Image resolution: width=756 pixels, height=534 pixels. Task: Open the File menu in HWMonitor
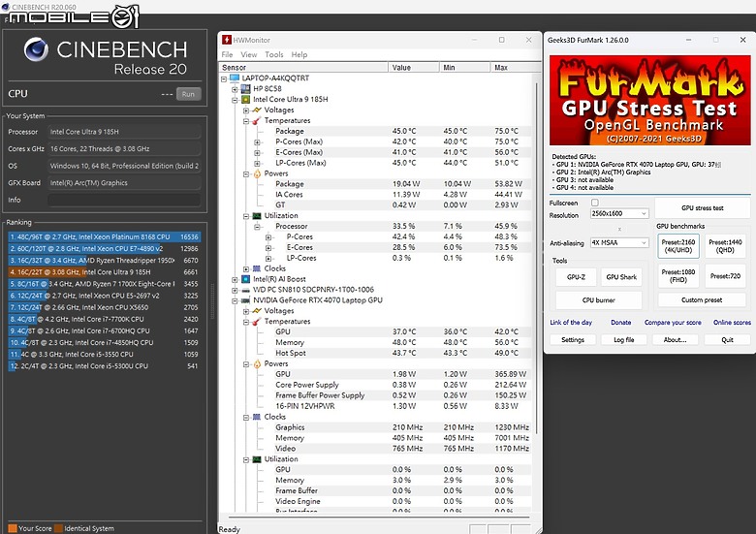point(227,54)
